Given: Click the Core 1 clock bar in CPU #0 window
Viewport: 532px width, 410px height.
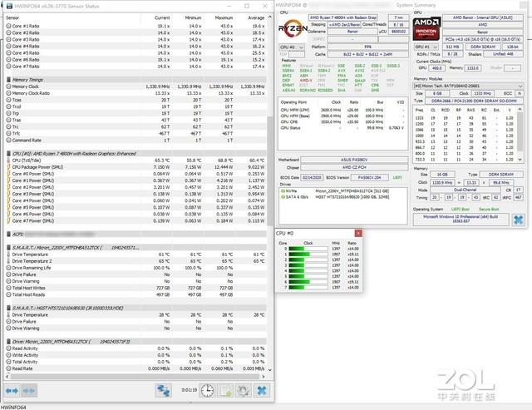Looking at the screenshot, I should tap(308, 254).
